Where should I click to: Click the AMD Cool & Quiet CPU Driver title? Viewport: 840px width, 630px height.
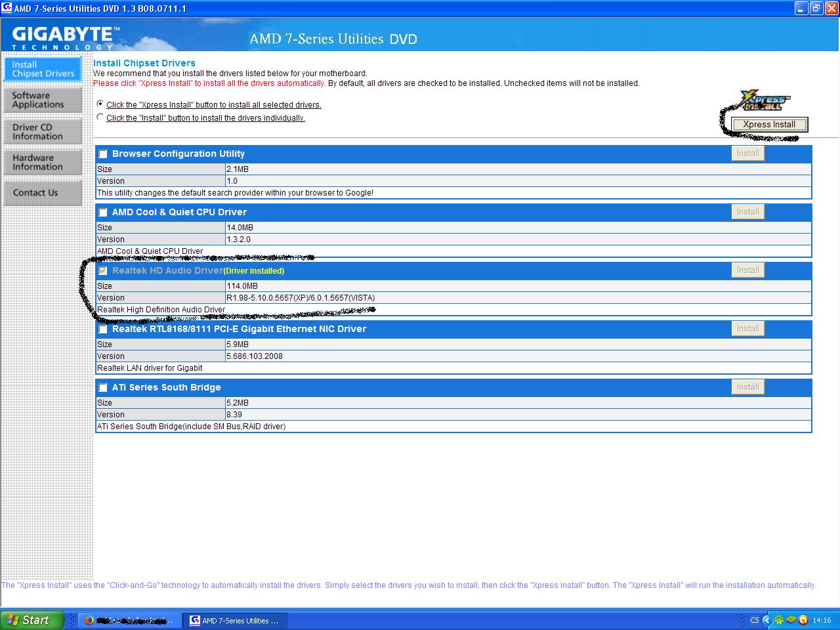179,212
